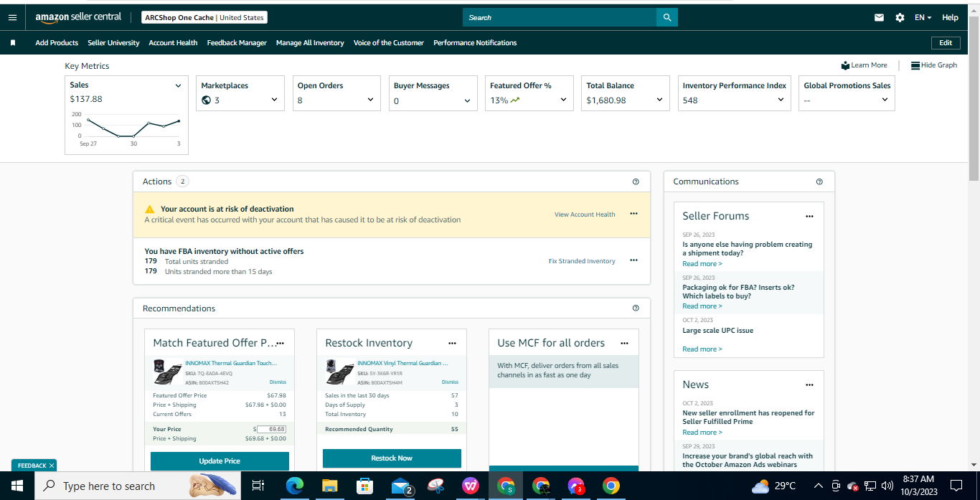Open Use MCF card options menu

click(x=624, y=343)
